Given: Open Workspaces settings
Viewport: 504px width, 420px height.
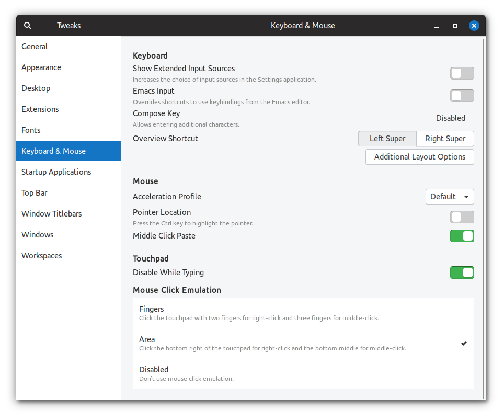Looking at the screenshot, I should [x=68, y=256].
